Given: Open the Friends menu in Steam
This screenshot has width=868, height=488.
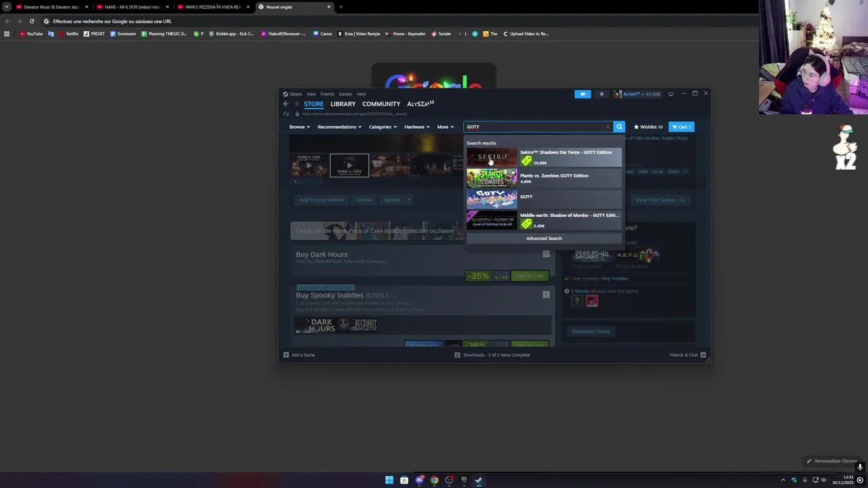Looking at the screenshot, I should tap(327, 94).
